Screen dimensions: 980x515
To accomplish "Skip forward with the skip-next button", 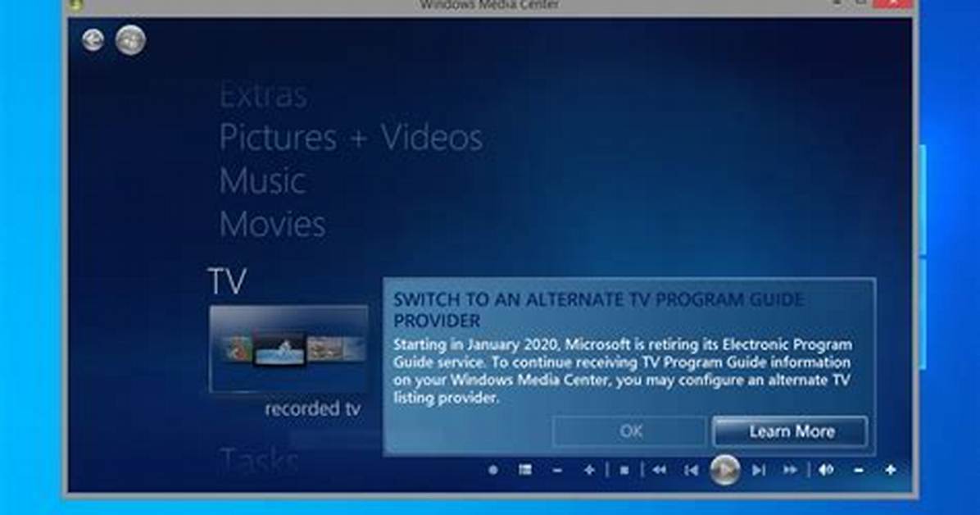I will click(759, 470).
